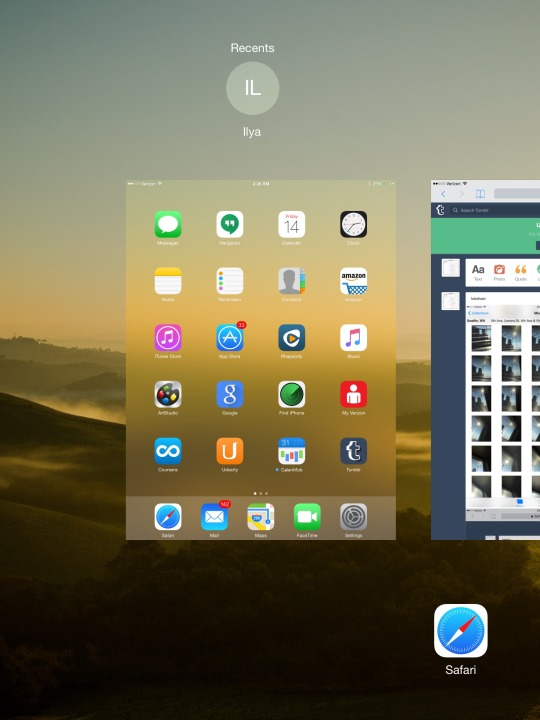Tap Maps in the dock
540x720 pixels.
(261, 517)
